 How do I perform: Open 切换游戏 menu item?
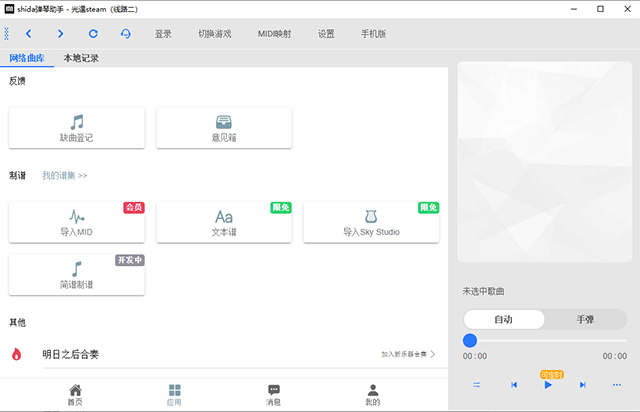click(x=215, y=34)
